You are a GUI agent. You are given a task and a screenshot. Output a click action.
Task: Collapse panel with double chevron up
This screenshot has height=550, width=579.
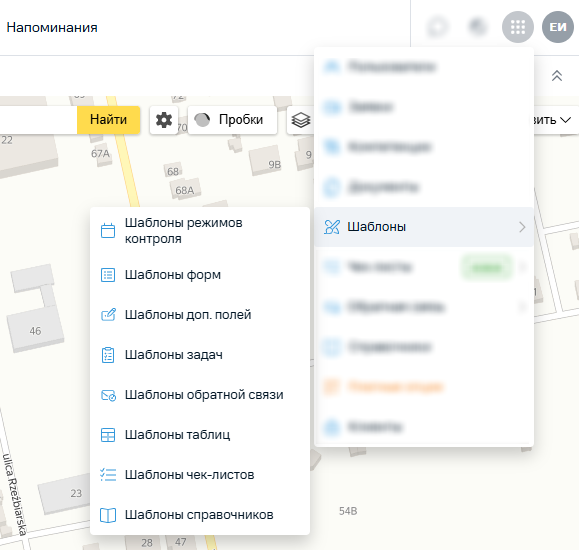tap(557, 76)
